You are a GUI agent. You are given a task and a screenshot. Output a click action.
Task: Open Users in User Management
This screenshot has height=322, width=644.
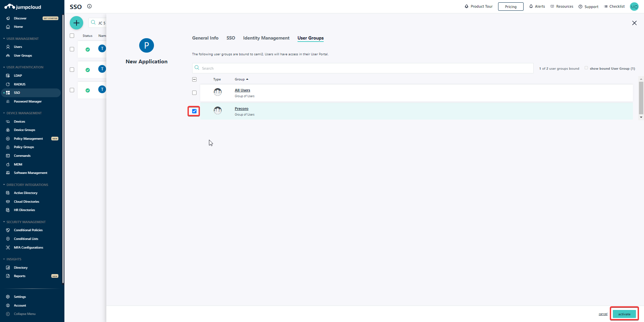pos(18,47)
